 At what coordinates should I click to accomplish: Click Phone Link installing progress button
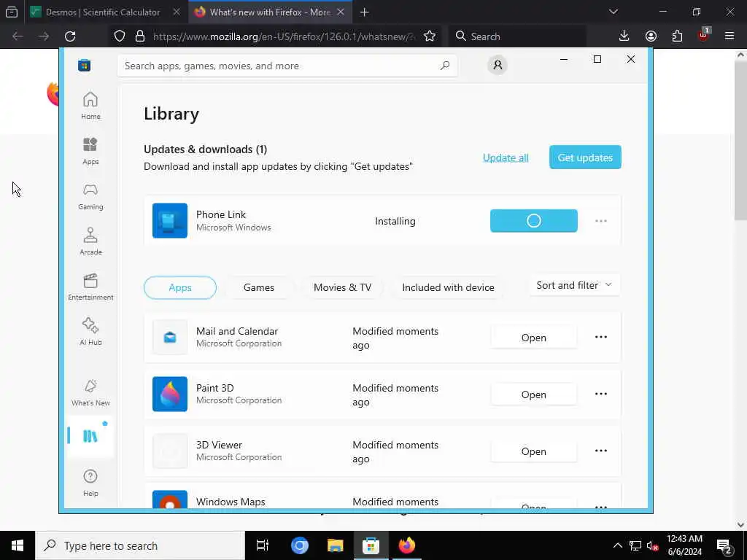(x=533, y=221)
